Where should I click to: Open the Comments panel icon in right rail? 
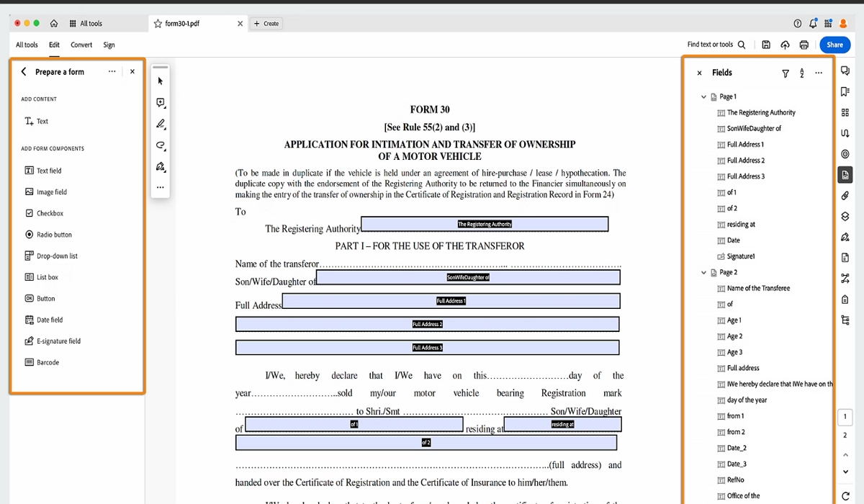(845, 71)
